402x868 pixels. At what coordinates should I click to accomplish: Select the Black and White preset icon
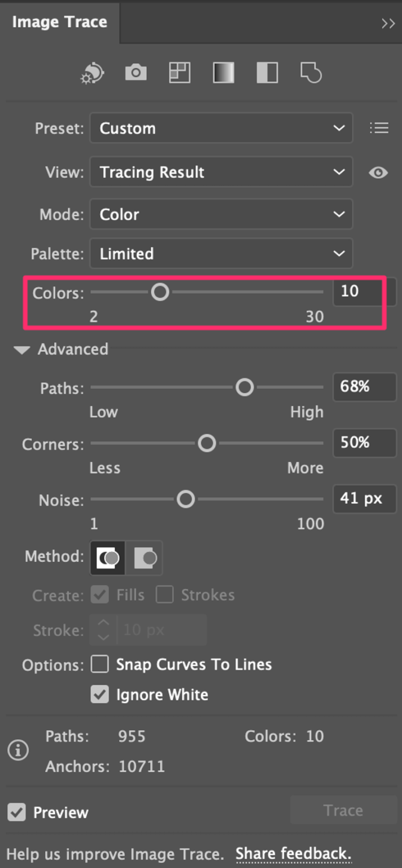pyautogui.click(x=266, y=72)
